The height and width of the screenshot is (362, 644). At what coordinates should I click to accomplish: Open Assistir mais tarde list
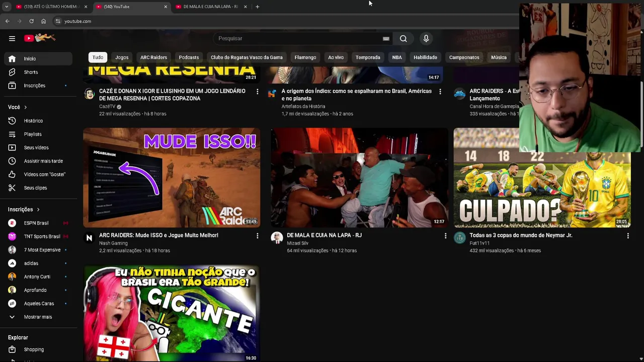(38, 161)
